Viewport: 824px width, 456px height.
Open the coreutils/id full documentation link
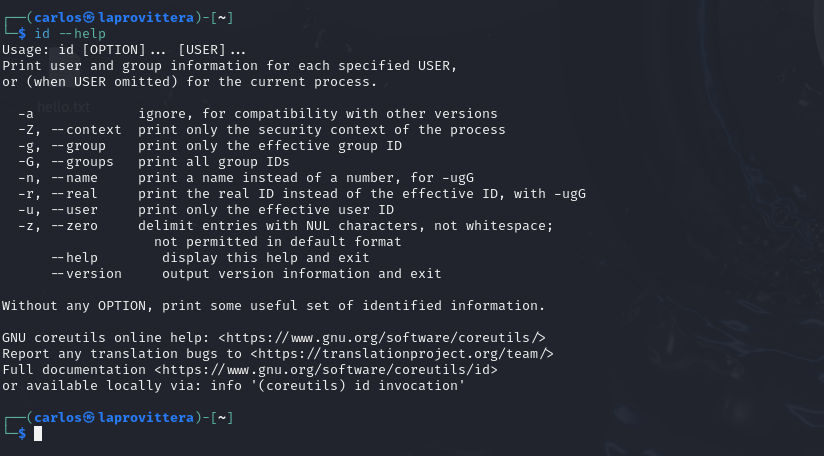tap(326, 370)
